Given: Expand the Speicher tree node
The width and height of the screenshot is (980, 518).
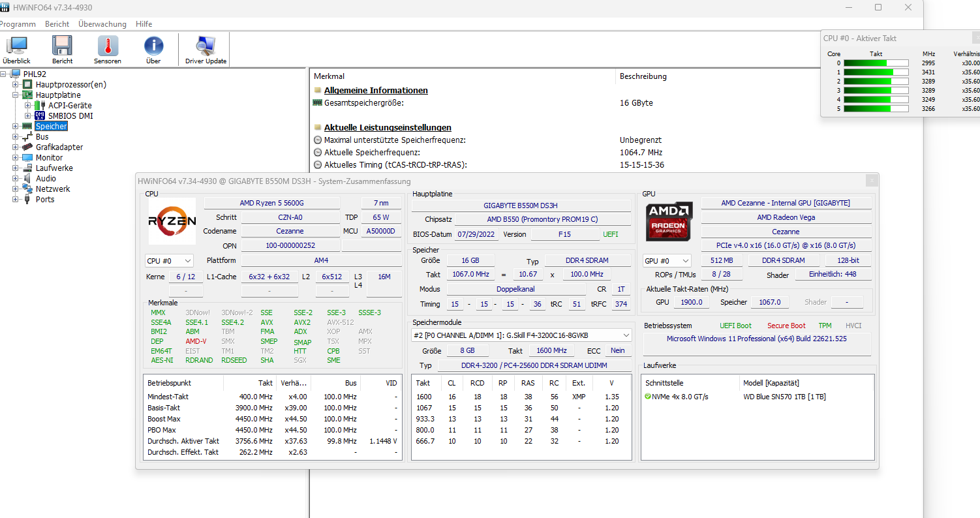Looking at the screenshot, I should click(16, 126).
